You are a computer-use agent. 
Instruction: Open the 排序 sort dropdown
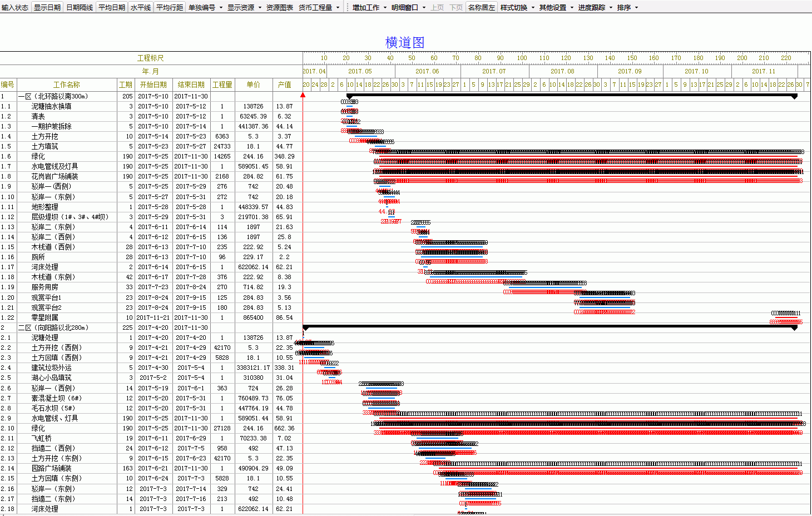click(627, 7)
